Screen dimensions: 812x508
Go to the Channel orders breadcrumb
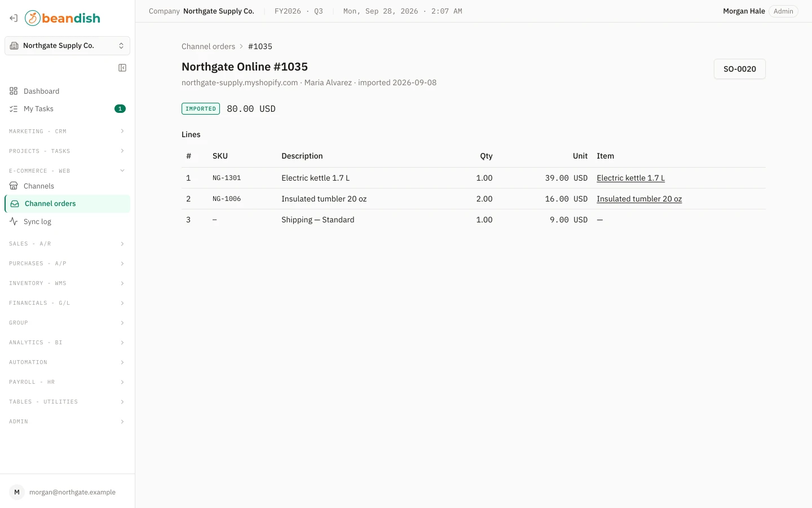[208, 46]
